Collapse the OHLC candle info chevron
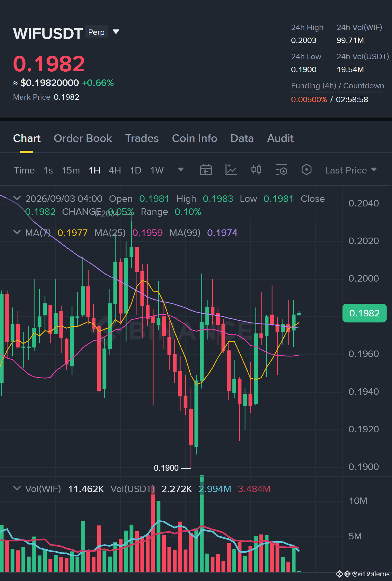 coord(17,198)
